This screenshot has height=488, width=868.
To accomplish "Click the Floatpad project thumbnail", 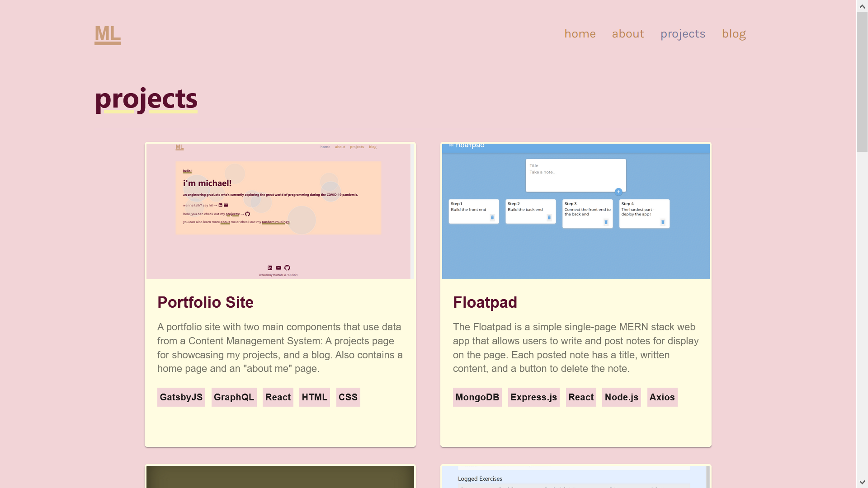I will 576,211.
